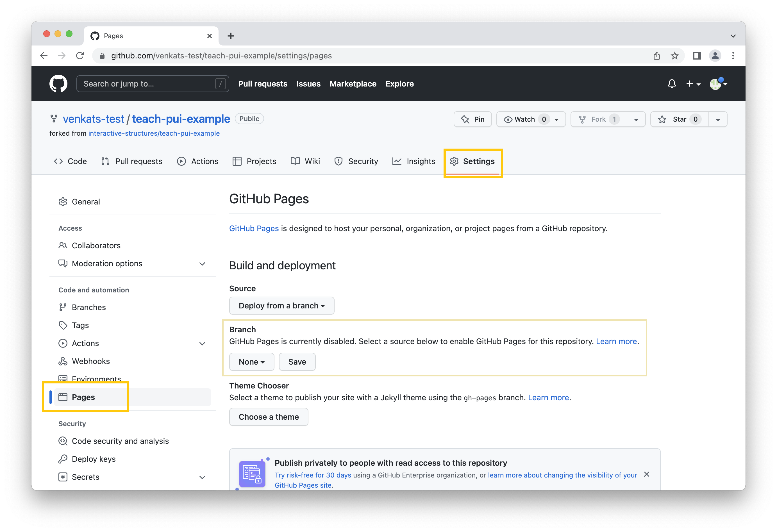
Task: Go forward using the browser forward arrow
Action: pyautogui.click(x=62, y=56)
